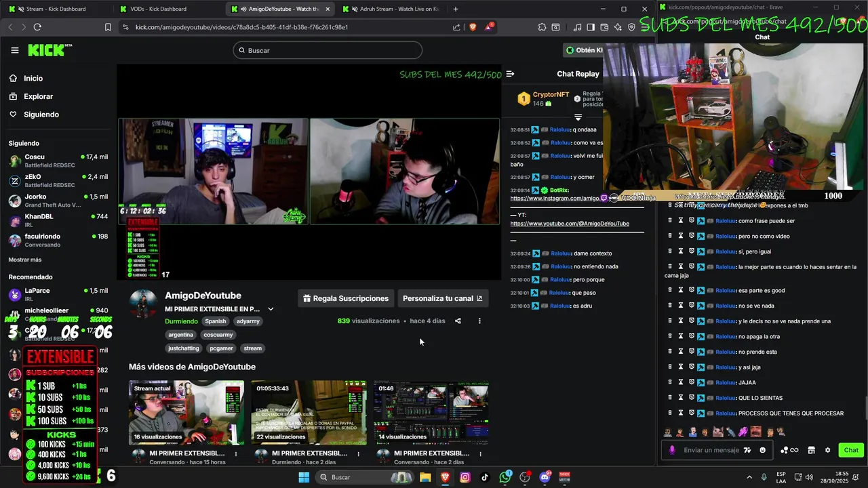Open options for first video card
Image resolution: width=868 pixels, height=488 pixels.
[x=236, y=453]
